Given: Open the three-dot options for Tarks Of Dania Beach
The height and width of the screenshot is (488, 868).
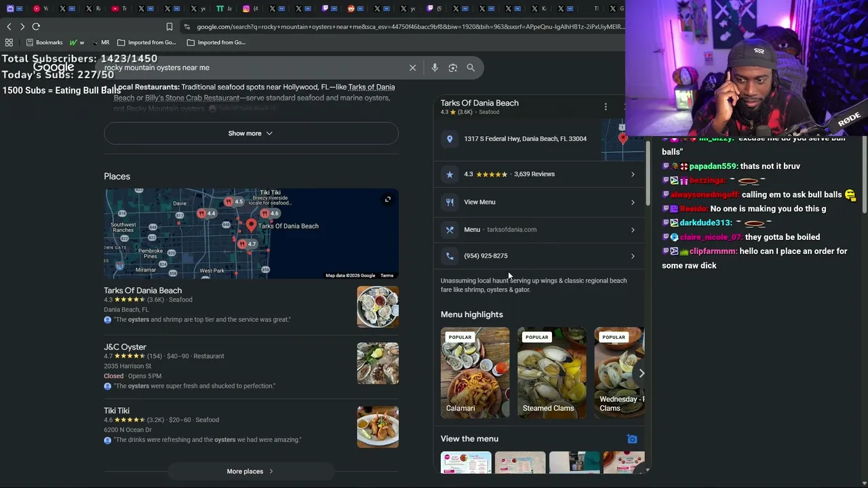Looking at the screenshot, I should (x=606, y=106).
